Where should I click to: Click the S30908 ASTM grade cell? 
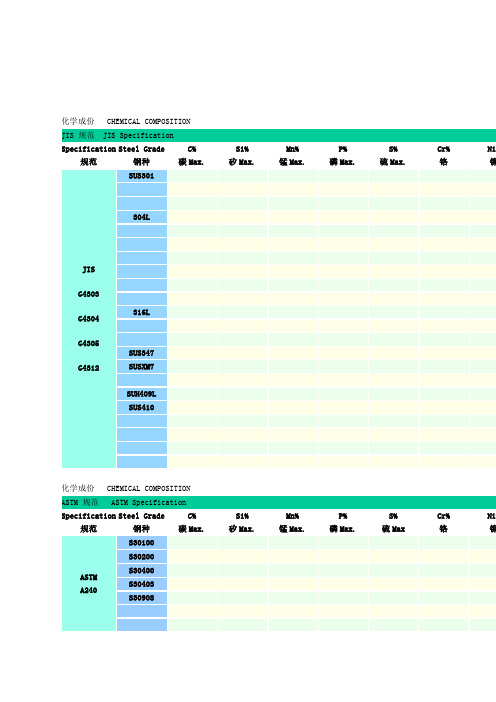point(142,598)
